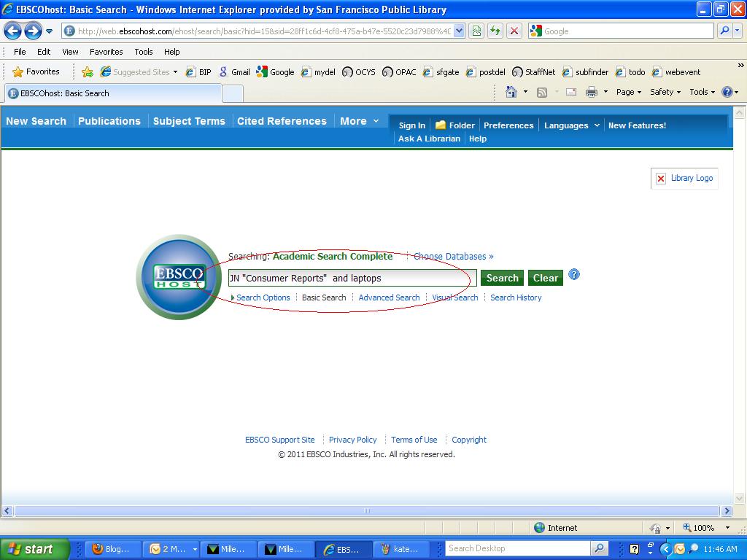The width and height of the screenshot is (747, 560).
Task: Open recent pages dropdown beside Forward arrow
Action: point(49,31)
